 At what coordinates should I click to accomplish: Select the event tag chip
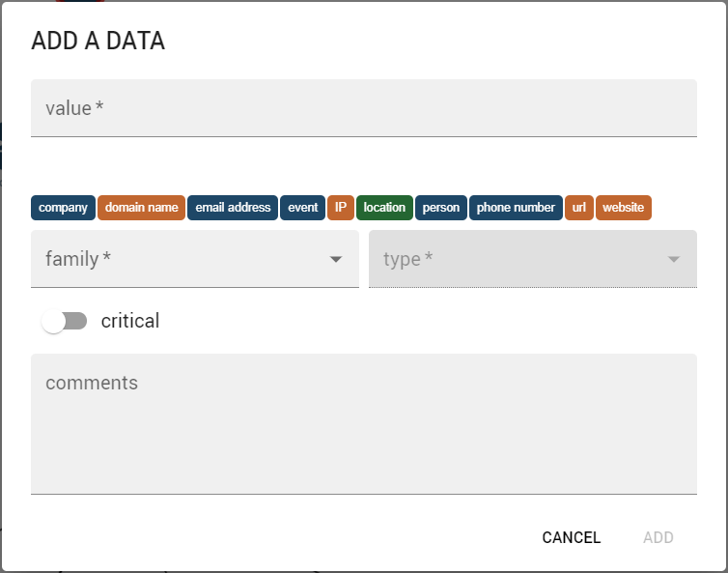(302, 208)
